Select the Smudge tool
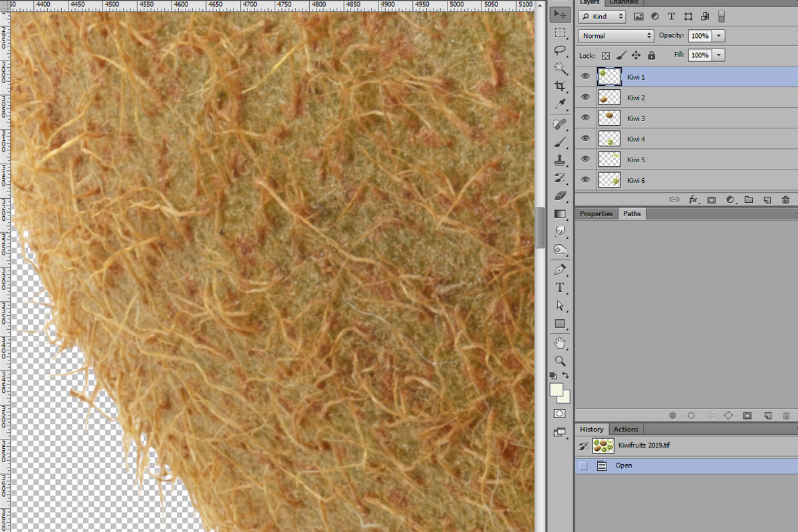798x532 pixels. coord(561,232)
